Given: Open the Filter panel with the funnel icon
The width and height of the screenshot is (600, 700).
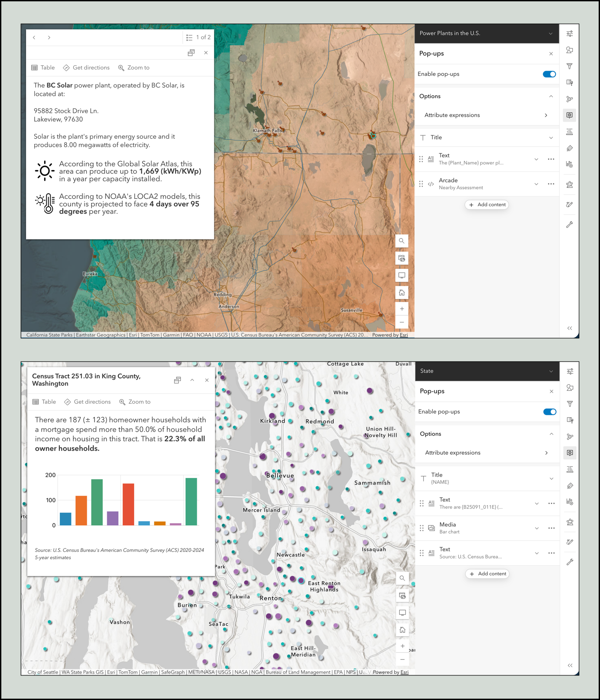Looking at the screenshot, I should click(x=570, y=66).
